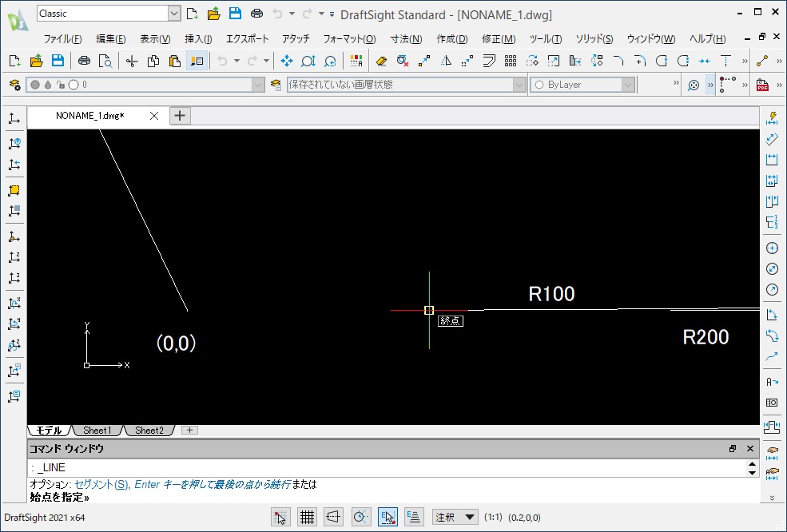Add a new sheet with the small plus button
The height and width of the screenshot is (532, 787).
[189, 430]
